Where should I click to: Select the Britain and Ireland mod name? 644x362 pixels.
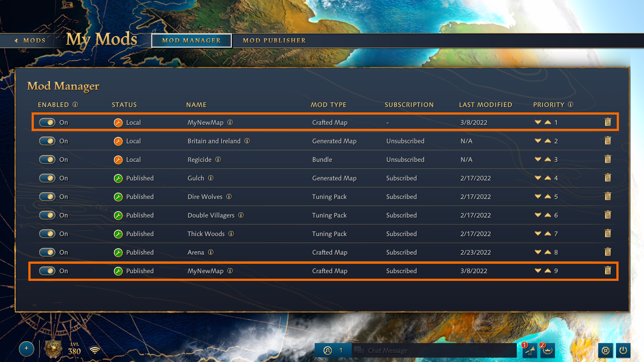coord(214,141)
